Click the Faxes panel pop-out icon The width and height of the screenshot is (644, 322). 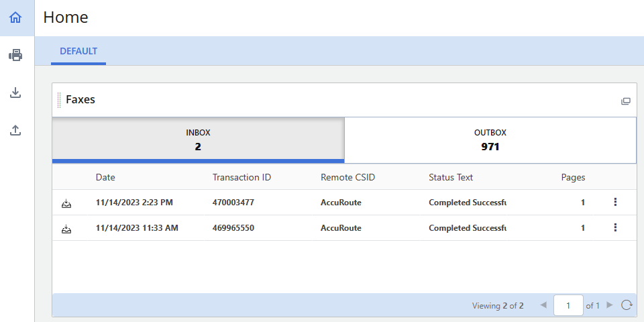625,101
